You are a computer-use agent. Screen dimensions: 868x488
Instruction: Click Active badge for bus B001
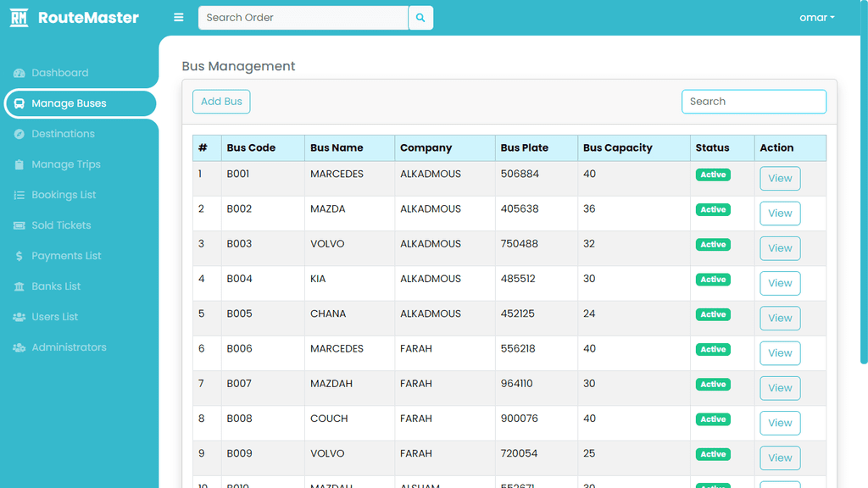(713, 175)
